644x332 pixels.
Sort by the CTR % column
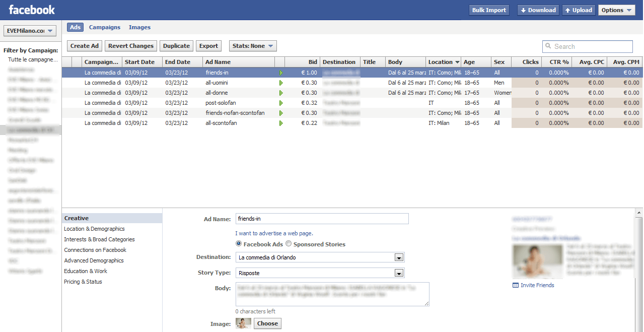[x=556, y=62]
